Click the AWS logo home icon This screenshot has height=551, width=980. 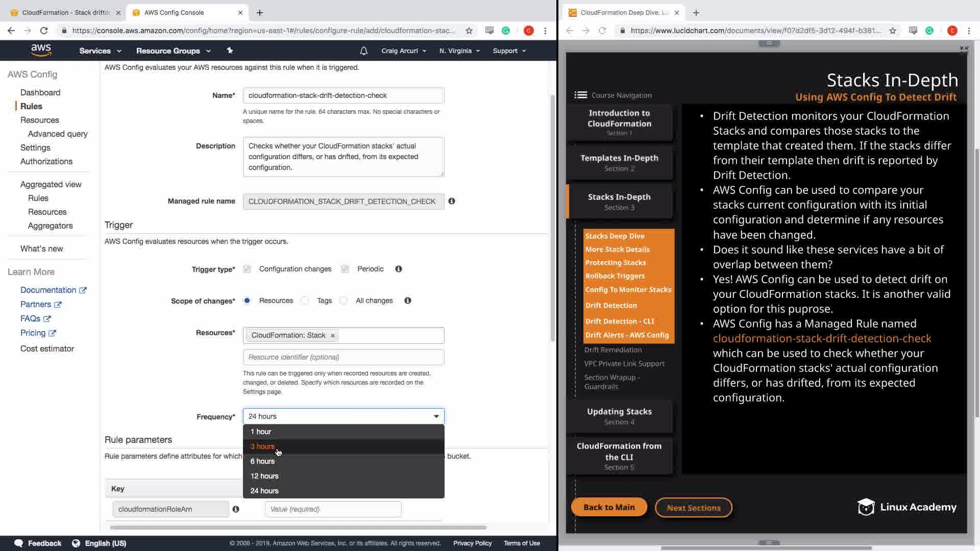coord(41,50)
